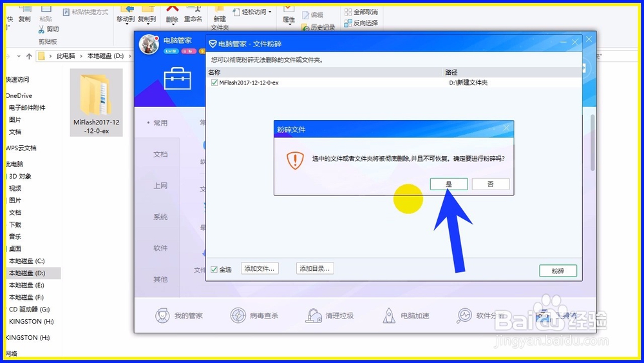The width and height of the screenshot is (644, 363).
Task: Select 音乐 in Explorer sidebar
Action: (x=15, y=237)
